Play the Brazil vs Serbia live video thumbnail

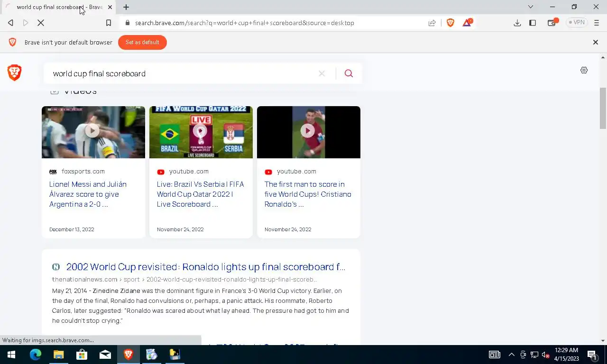click(x=201, y=132)
